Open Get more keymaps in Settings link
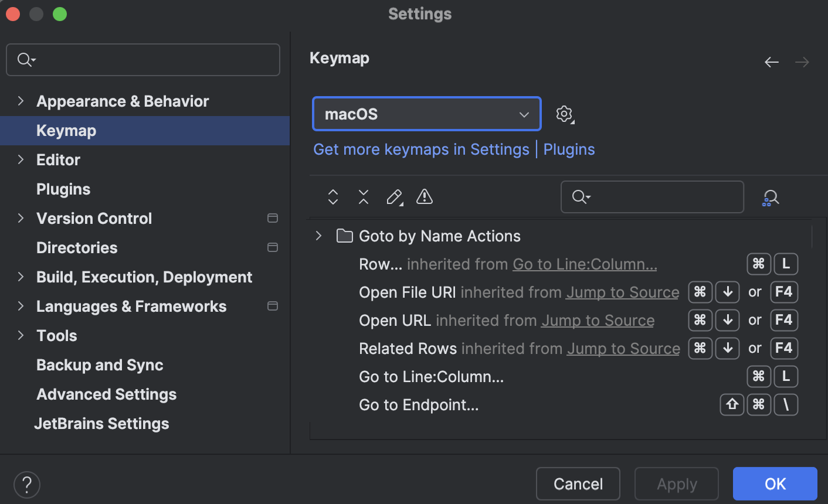The image size is (828, 504). click(421, 149)
